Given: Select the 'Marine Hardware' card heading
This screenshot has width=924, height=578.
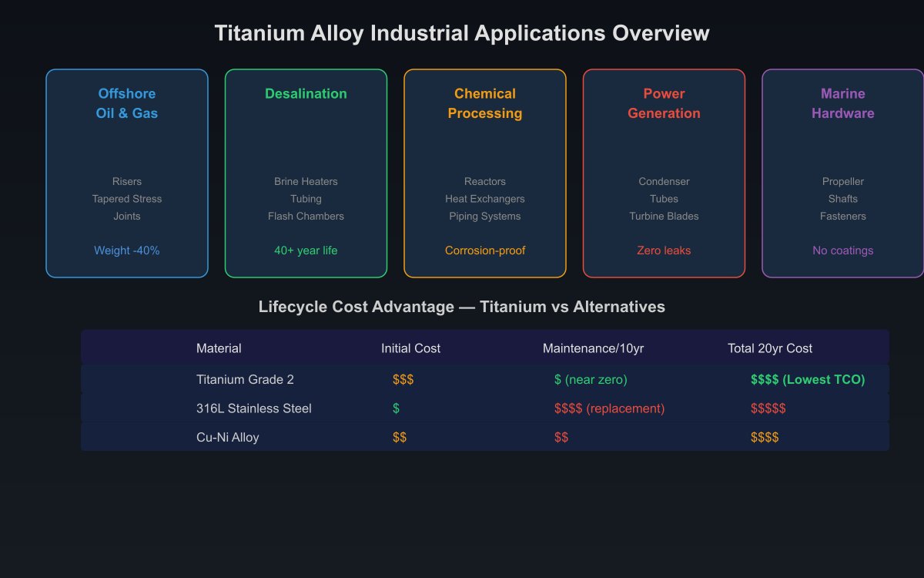Looking at the screenshot, I should [843, 103].
